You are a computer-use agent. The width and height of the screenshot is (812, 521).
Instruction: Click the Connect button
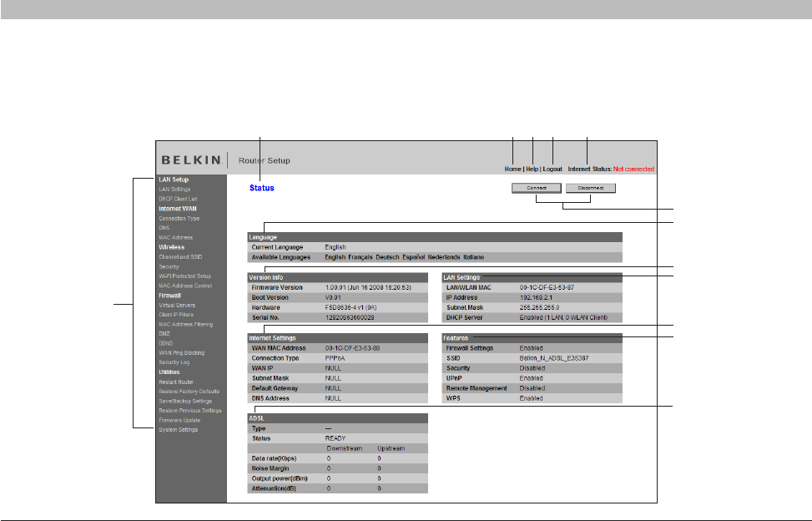point(536,188)
